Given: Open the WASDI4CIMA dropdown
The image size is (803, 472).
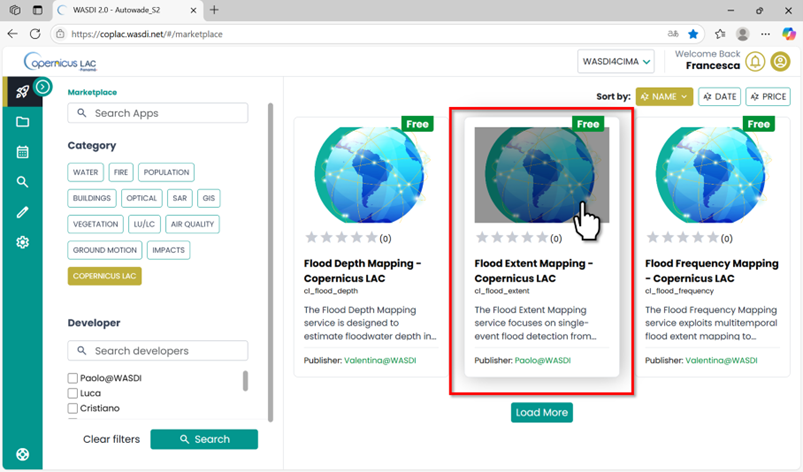Looking at the screenshot, I should (x=616, y=61).
